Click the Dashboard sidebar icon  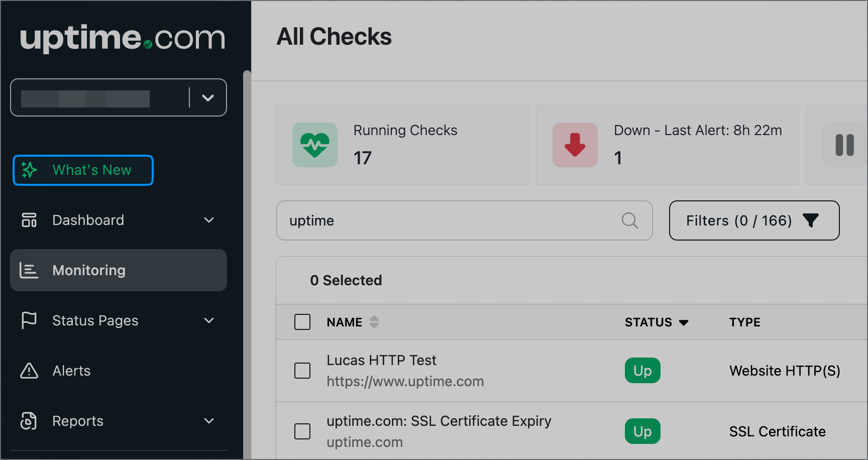(29, 220)
